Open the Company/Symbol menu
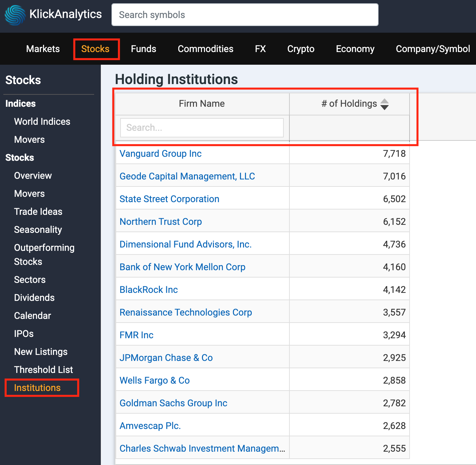476x465 pixels. [x=433, y=49]
